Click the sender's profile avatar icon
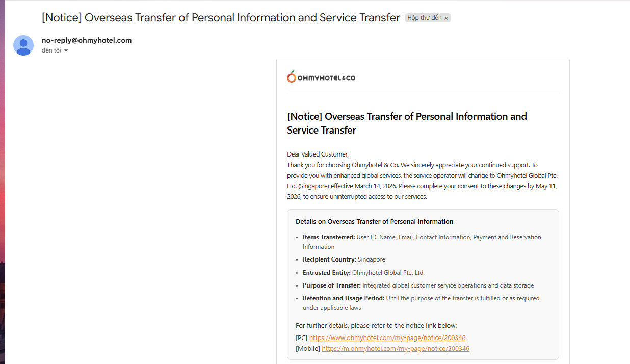Screen dimensions: 630x364 [x=23, y=45]
